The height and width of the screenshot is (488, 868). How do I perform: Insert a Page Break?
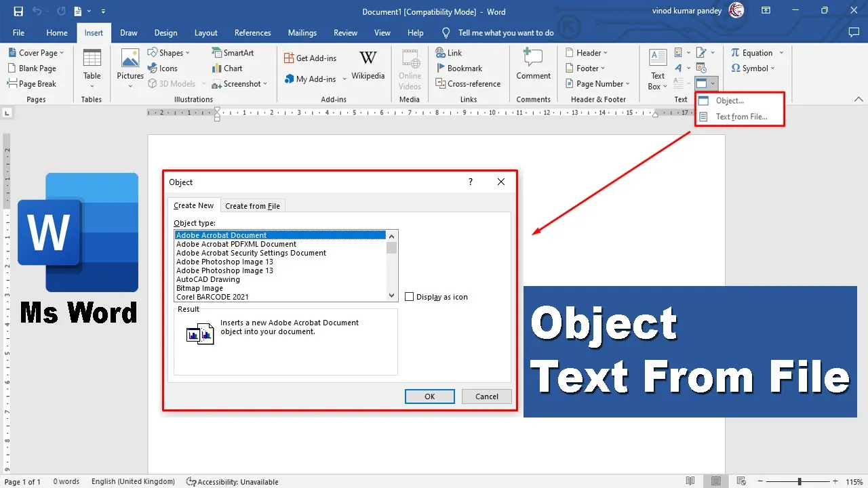[x=32, y=84]
